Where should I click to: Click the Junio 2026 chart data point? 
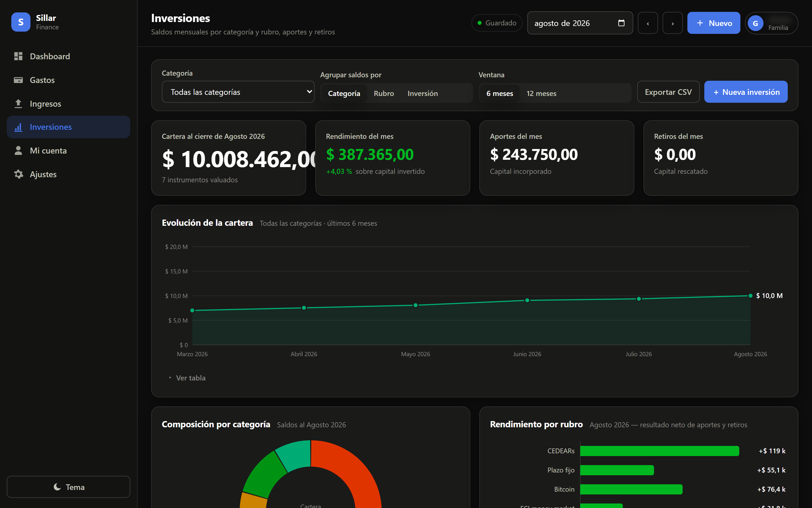[x=527, y=300]
